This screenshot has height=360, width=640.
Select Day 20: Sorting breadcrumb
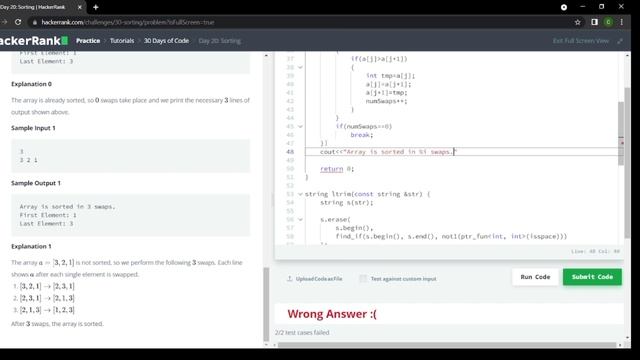click(x=220, y=41)
